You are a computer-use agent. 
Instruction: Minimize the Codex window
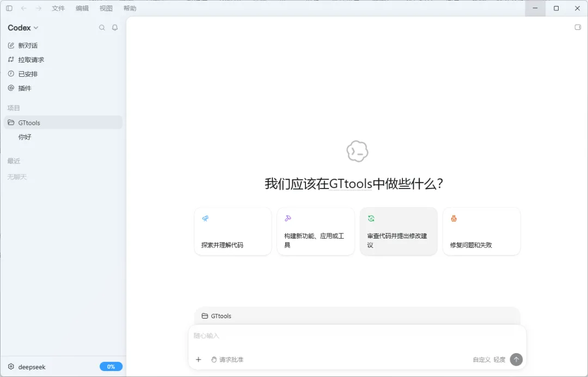click(x=535, y=8)
